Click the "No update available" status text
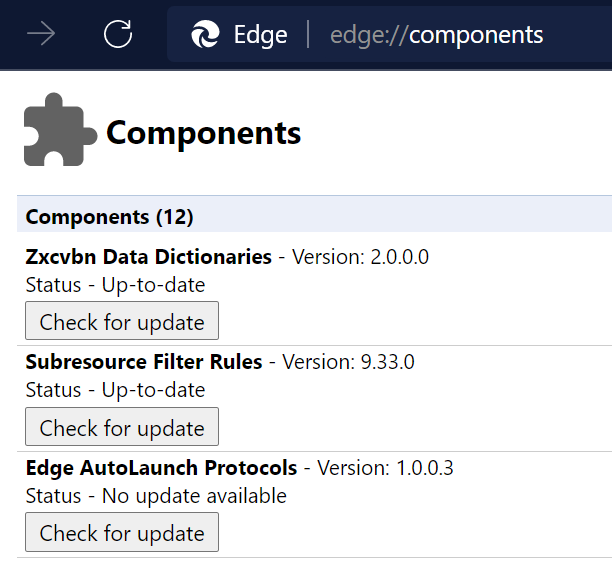The width and height of the screenshot is (612, 563). point(194,496)
